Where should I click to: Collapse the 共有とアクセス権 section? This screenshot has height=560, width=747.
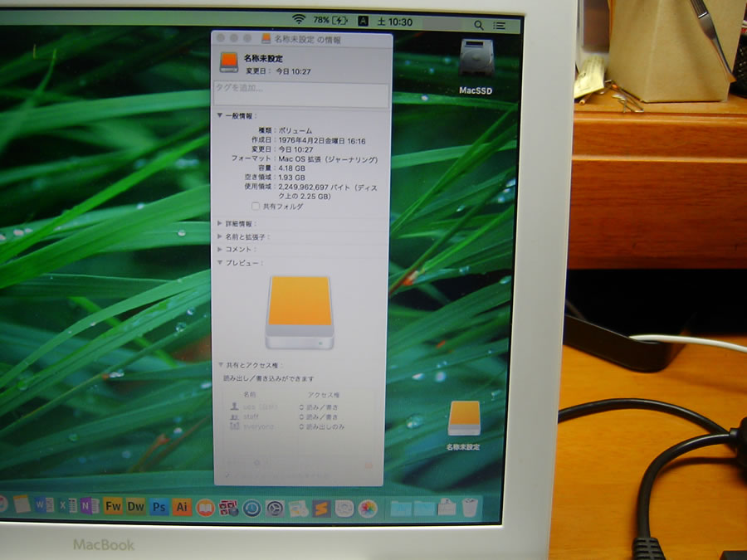point(221,365)
